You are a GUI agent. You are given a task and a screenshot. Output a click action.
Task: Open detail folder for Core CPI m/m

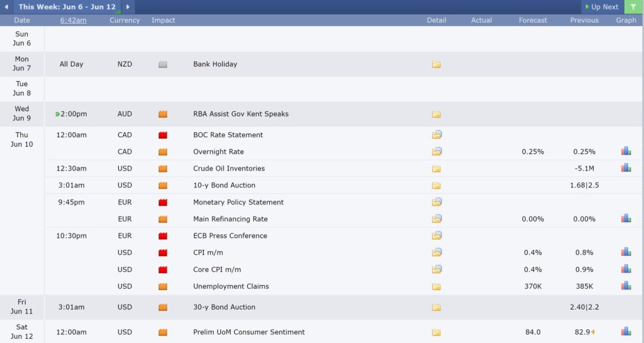(x=436, y=269)
